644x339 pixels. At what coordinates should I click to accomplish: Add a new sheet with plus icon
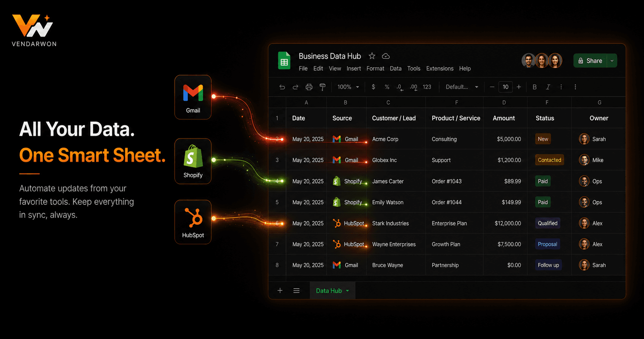[280, 291]
